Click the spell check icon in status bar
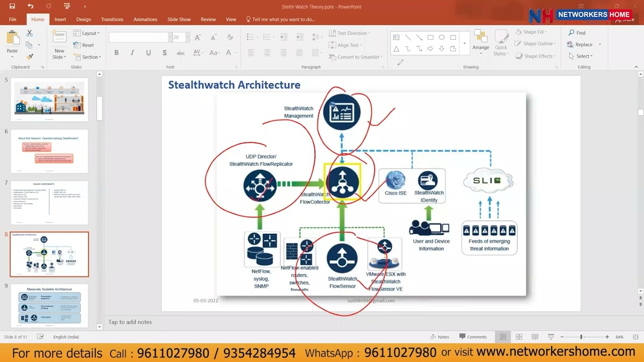644x362 pixels. (x=40, y=337)
